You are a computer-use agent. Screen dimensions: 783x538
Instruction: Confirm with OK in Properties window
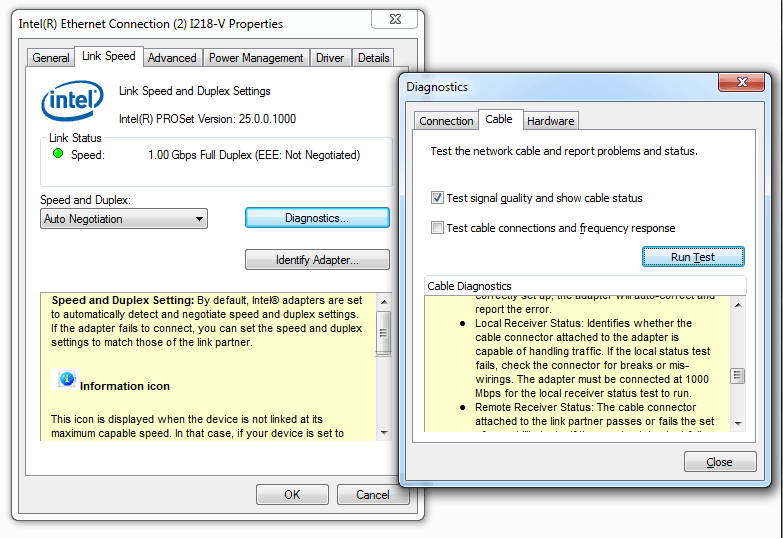292,495
